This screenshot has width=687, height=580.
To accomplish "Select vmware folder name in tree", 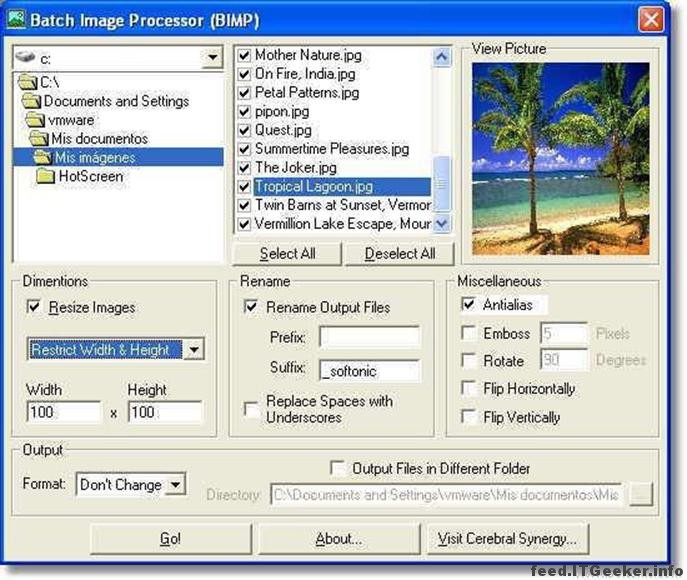I will (71, 120).
